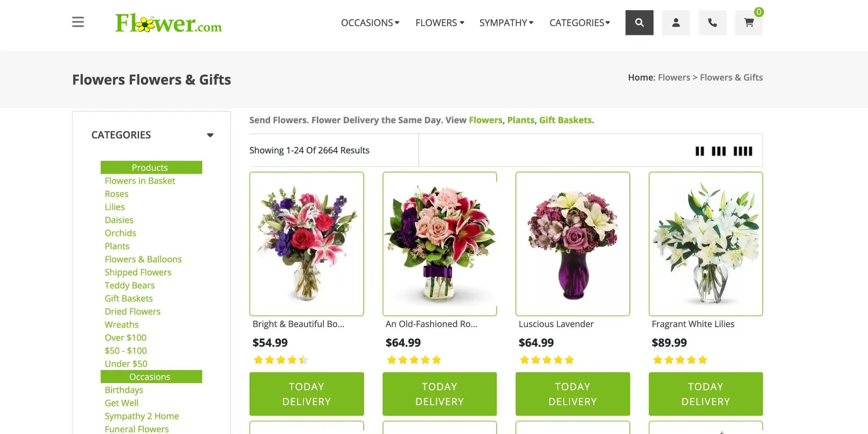868x434 pixels.
Task: Open the hamburger navigation menu
Action: click(x=78, y=22)
